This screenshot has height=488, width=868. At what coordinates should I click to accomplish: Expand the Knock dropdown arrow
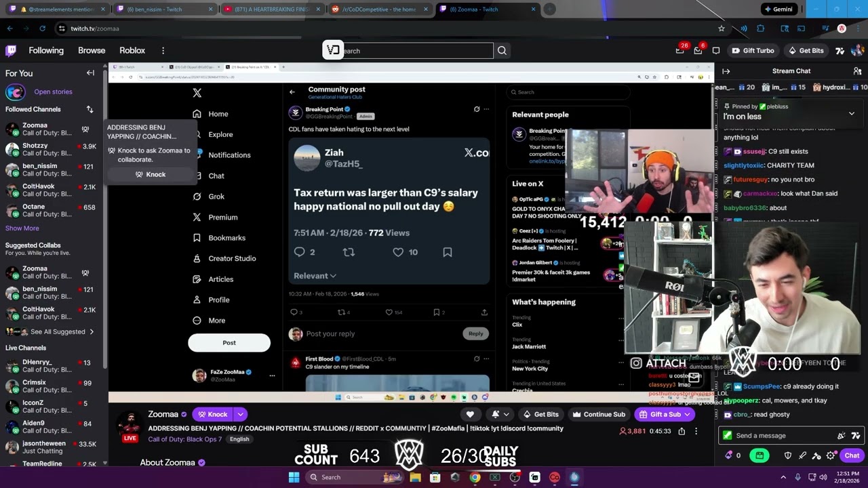(x=240, y=414)
